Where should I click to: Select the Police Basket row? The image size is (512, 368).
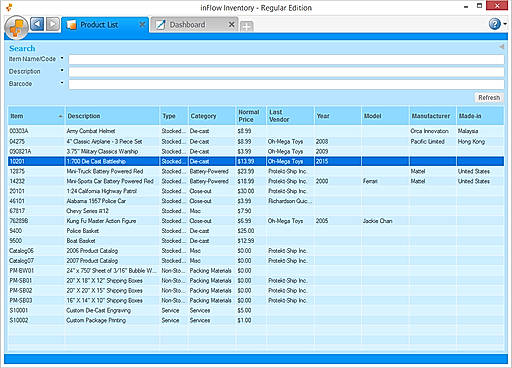(256, 231)
